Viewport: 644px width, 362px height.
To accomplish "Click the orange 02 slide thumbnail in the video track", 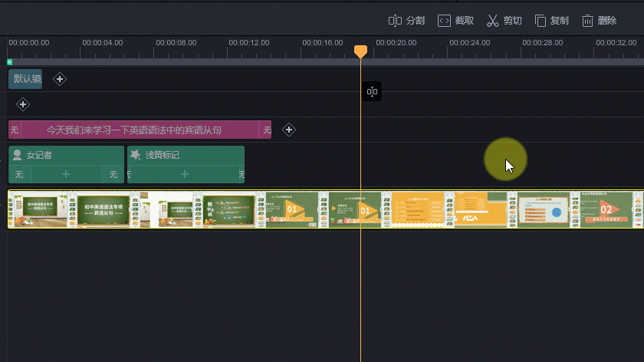I will click(x=606, y=209).
